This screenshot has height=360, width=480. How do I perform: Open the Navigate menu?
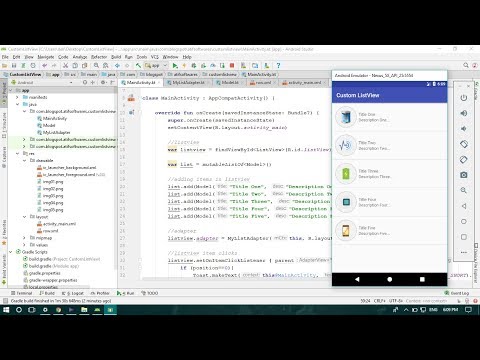46,57
